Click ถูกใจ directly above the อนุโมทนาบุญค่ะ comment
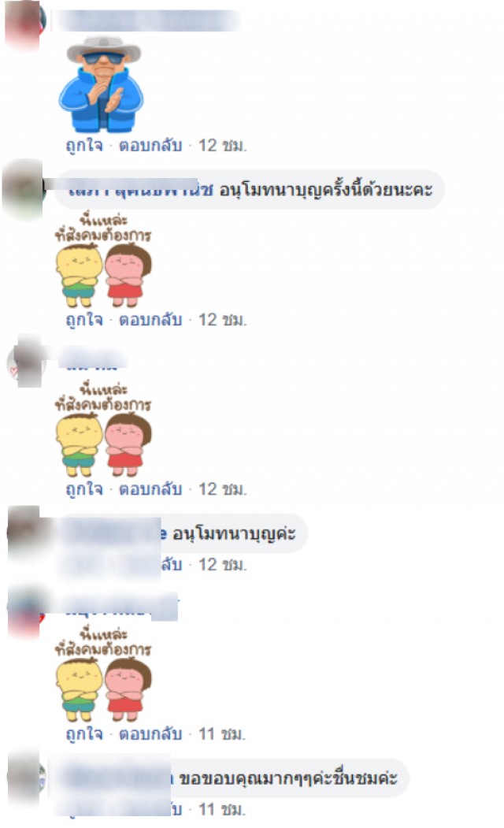The height and width of the screenshot is (828, 504). (x=84, y=489)
